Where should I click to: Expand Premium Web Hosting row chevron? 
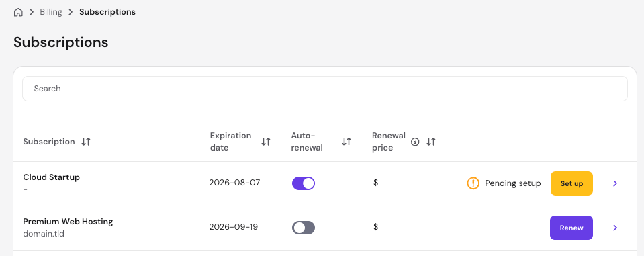coord(615,228)
